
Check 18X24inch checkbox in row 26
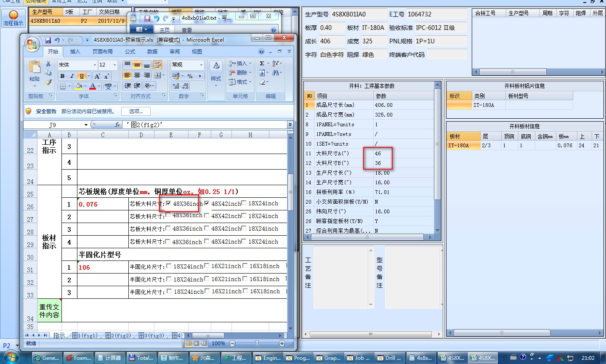tap(244, 203)
